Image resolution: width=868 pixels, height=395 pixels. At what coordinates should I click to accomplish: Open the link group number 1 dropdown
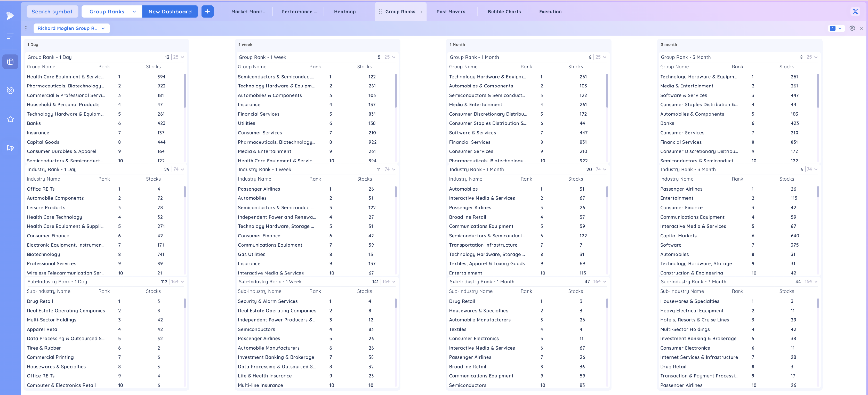pos(836,28)
